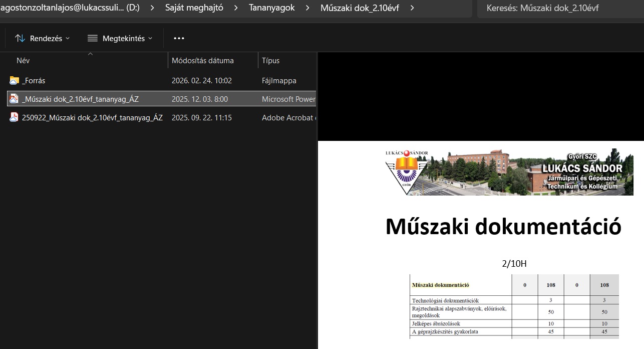Click the Lukács Sándor triangular logo in preview
644x349 pixels.
[406, 172]
